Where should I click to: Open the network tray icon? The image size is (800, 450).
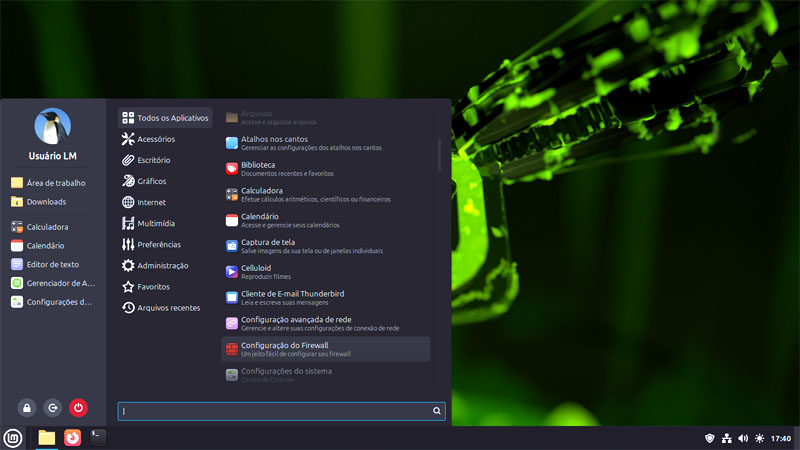[727, 438]
